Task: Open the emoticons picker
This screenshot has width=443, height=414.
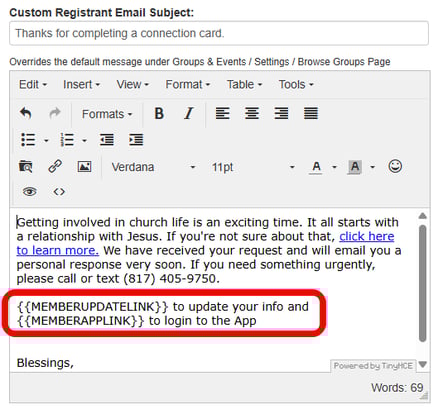Action: [x=395, y=166]
